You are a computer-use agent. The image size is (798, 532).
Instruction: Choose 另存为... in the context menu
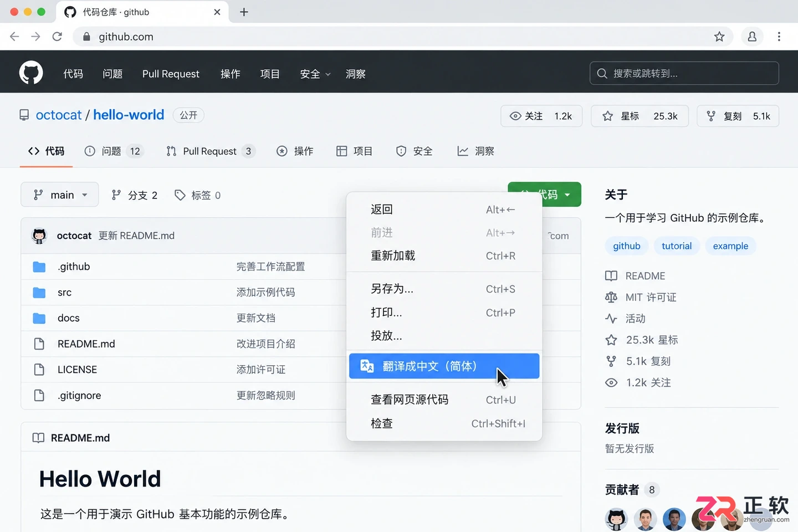[x=444, y=289]
